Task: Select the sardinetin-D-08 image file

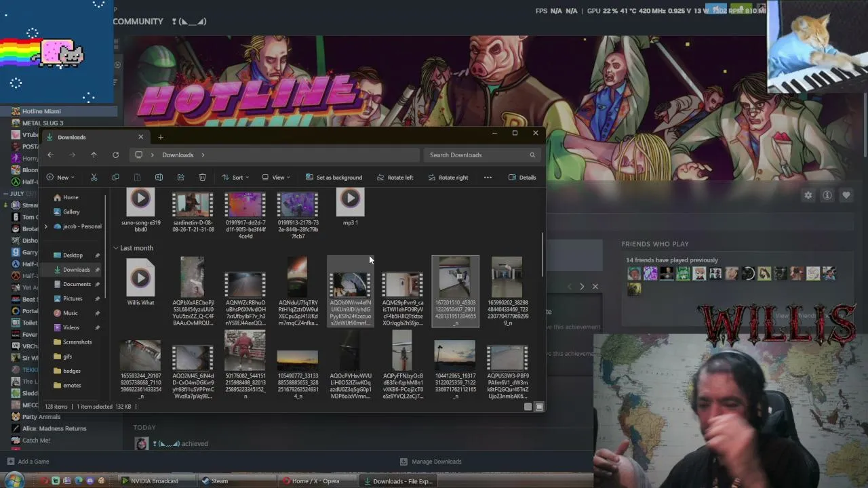Action: click(x=193, y=211)
